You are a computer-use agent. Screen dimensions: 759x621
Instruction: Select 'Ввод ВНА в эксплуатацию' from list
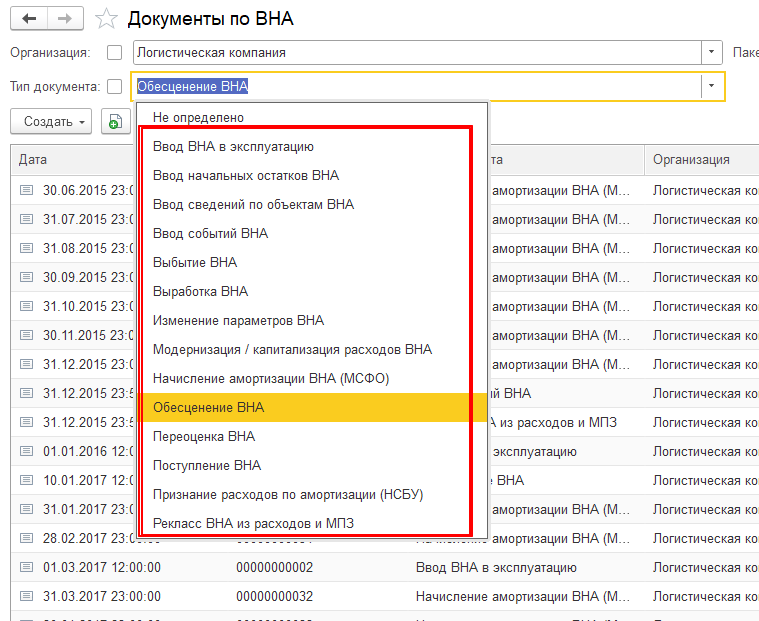pyautogui.click(x=233, y=146)
